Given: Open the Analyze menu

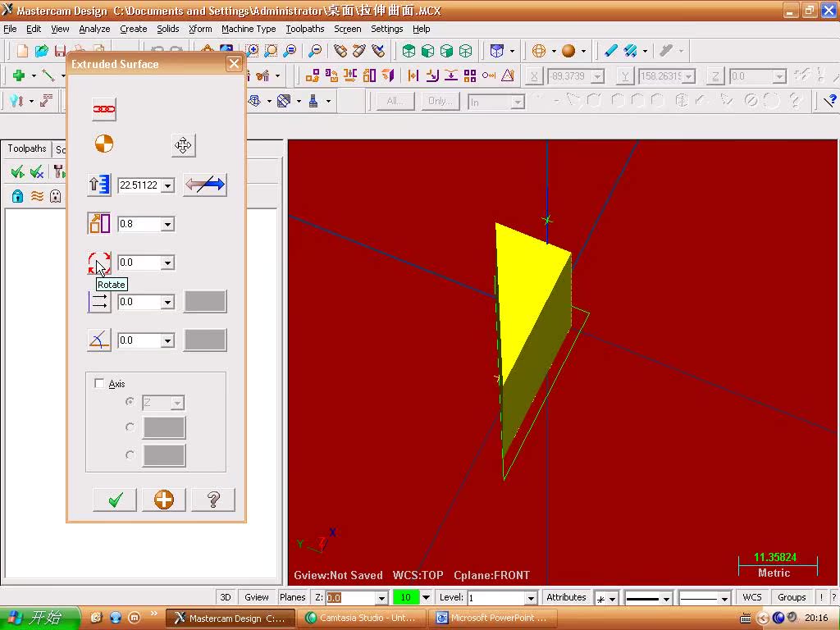Looking at the screenshot, I should [x=94, y=29].
